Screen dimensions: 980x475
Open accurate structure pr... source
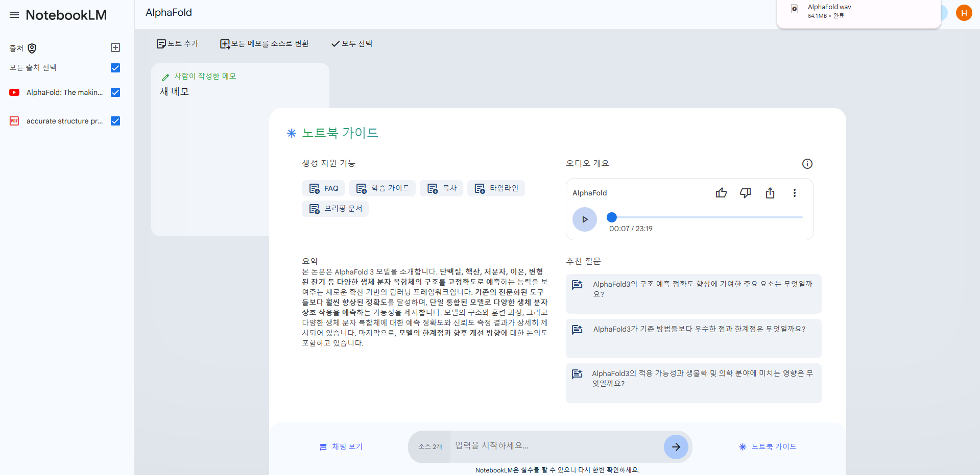pyautogui.click(x=65, y=121)
